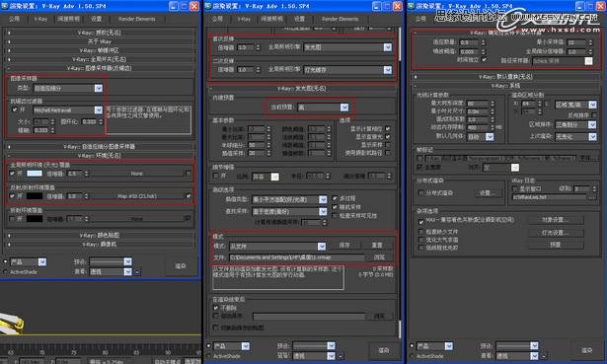Click the 保存 button in the 模式 section
The width and height of the screenshot is (607, 364).
[344, 246]
